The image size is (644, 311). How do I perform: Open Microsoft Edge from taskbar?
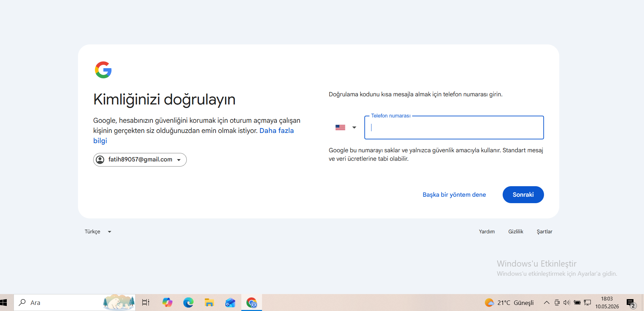pyautogui.click(x=188, y=303)
